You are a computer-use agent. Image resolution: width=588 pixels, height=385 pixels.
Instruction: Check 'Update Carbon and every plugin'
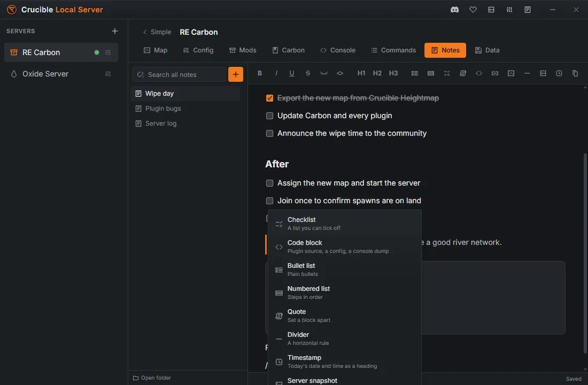pyautogui.click(x=269, y=115)
